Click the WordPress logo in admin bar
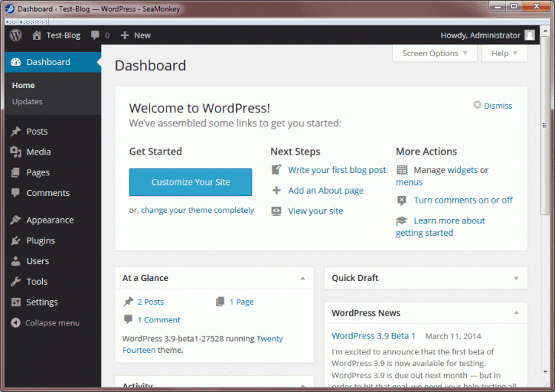This screenshot has width=555, height=392. pos(16,35)
